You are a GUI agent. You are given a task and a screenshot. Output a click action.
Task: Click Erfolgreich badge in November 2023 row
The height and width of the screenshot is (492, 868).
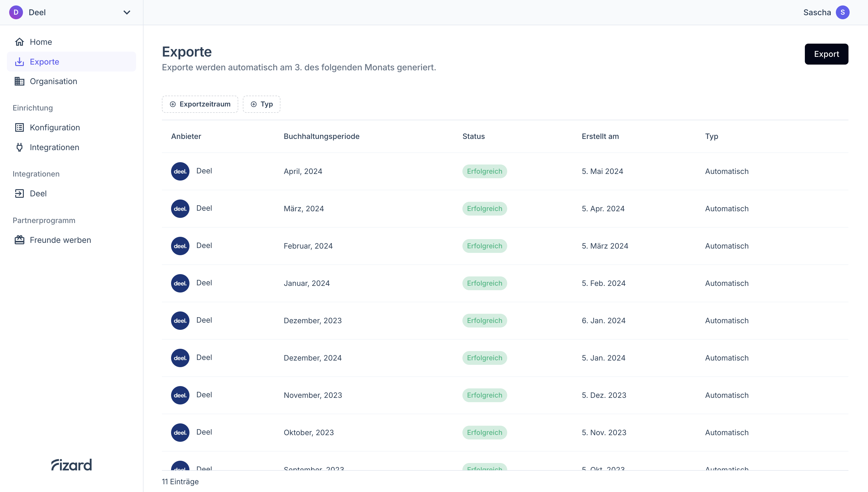point(485,395)
